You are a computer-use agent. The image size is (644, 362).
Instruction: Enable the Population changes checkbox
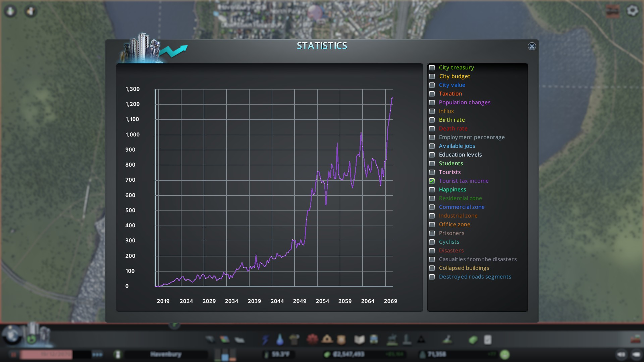(x=432, y=103)
